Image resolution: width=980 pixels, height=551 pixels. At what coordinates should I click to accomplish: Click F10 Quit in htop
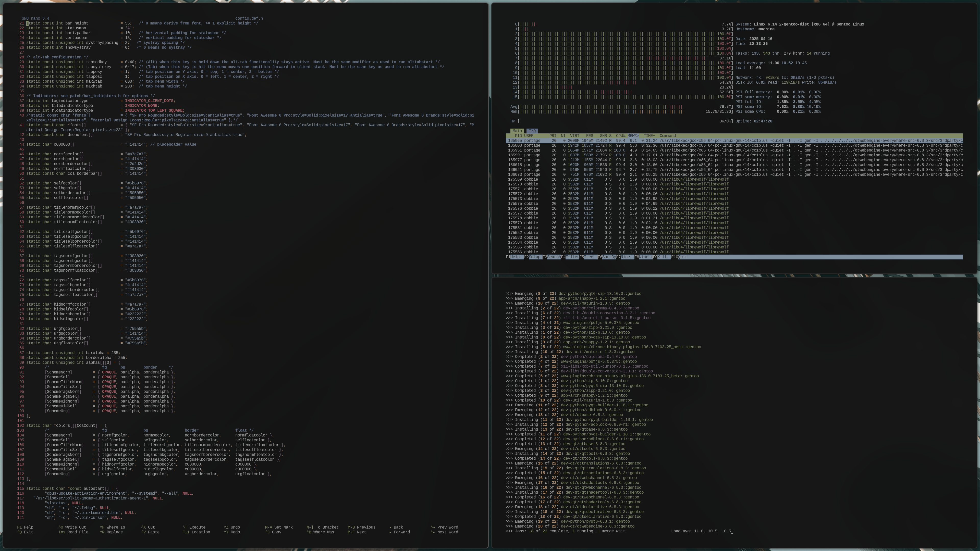[x=679, y=257]
